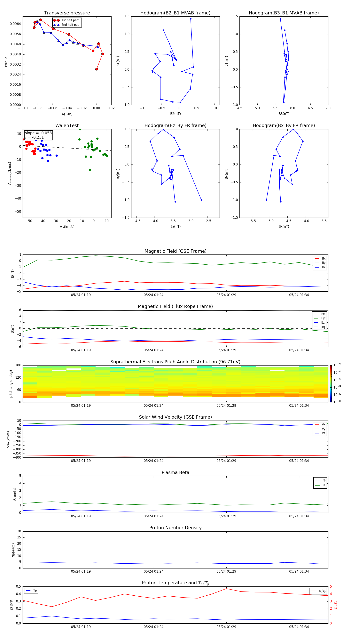Click the Bz legend entry in GSE magnetic field
This screenshot has width=351, height=644.
coord(320,267)
